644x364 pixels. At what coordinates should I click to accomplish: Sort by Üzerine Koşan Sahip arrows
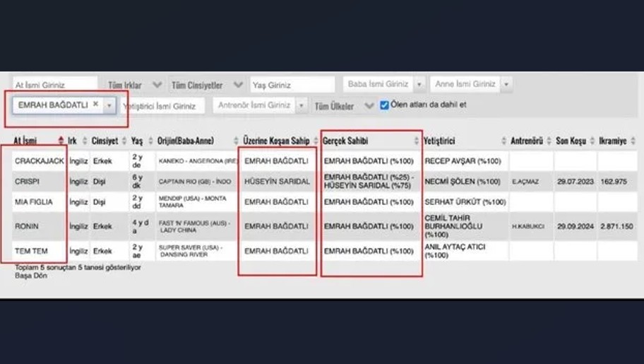(x=315, y=141)
